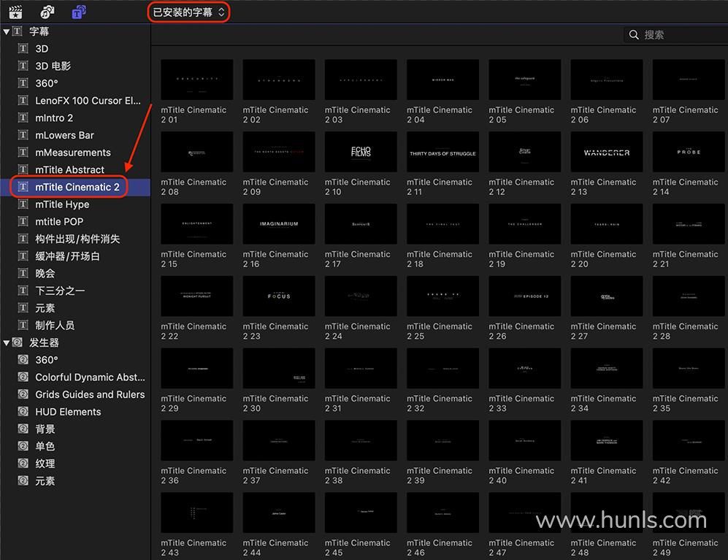Viewport: 728px width, 560px height.
Task: Select mTitle Abstract in the sidebar
Action: [69, 170]
